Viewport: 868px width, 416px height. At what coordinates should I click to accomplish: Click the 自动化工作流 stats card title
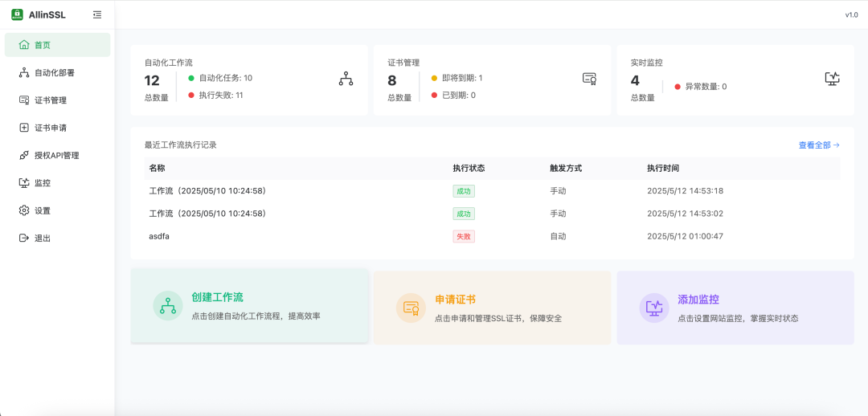(169, 63)
